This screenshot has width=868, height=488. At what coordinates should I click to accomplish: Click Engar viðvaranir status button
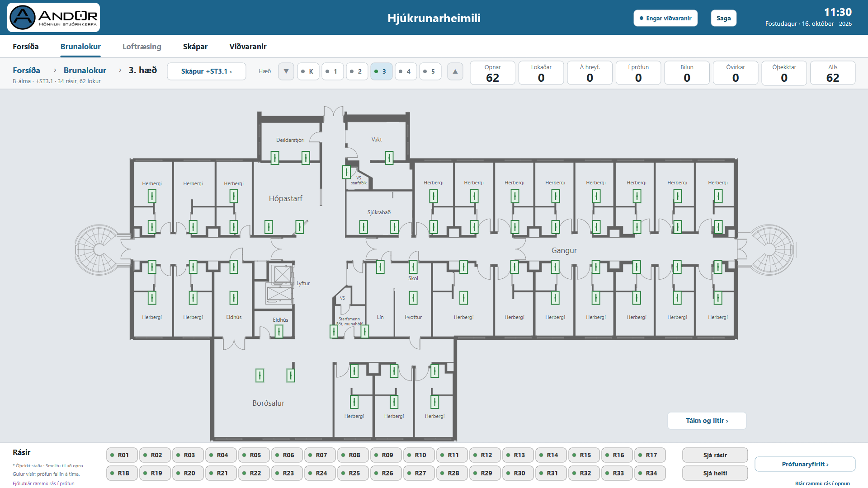click(665, 18)
